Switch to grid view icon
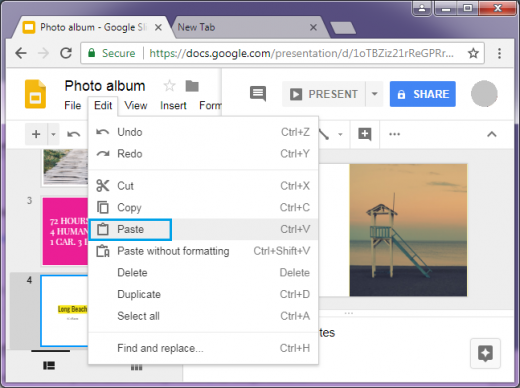This screenshot has width=520, height=388. pyautogui.click(x=136, y=367)
